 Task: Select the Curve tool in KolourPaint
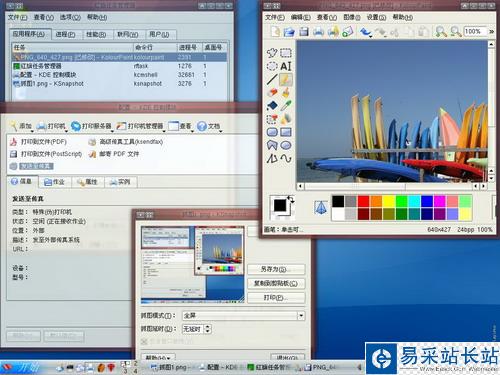286,158
